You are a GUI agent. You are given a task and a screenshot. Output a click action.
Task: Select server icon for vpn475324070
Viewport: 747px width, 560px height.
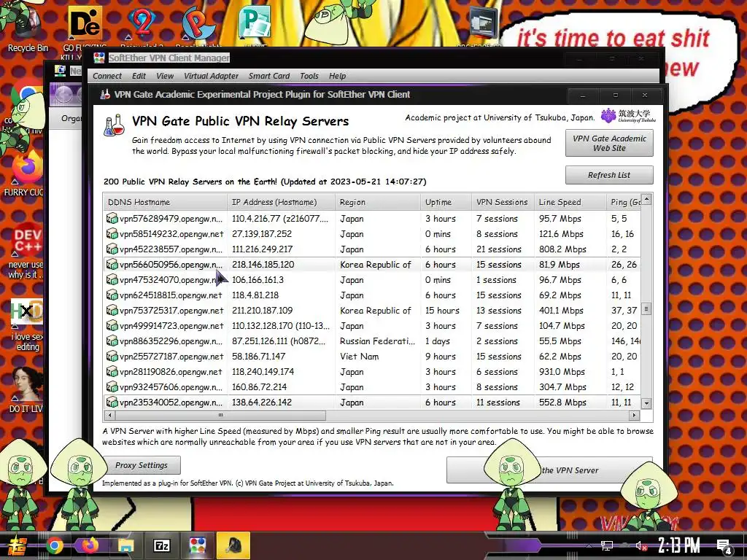[112, 280]
